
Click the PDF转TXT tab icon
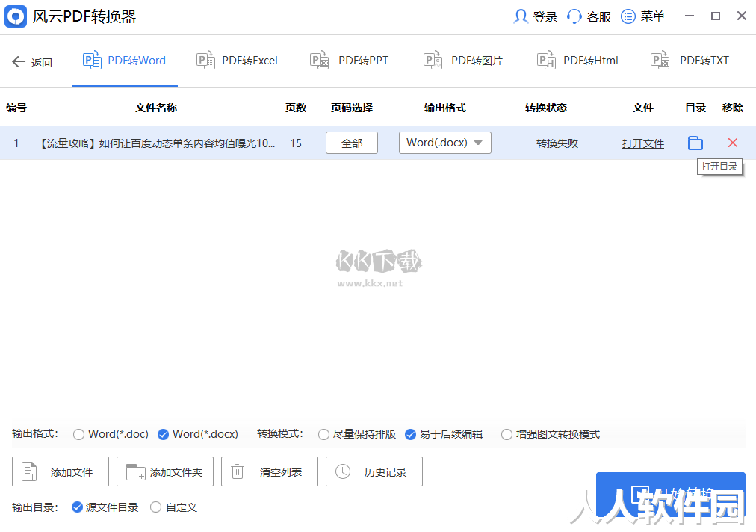[x=660, y=61]
